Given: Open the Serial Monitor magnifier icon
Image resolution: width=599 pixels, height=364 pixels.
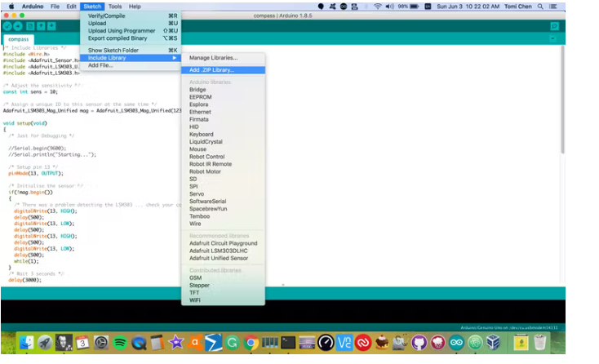Looking at the screenshot, I should tap(554, 26).
